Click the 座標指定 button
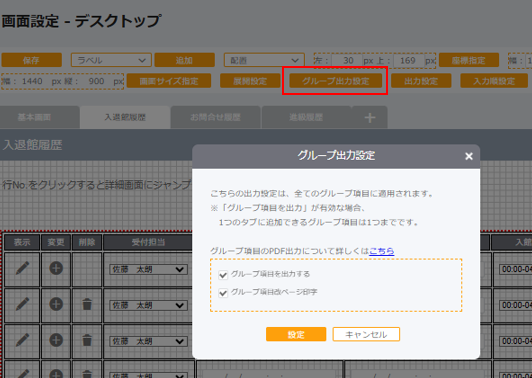This screenshot has height=378, width=532. 469,60
